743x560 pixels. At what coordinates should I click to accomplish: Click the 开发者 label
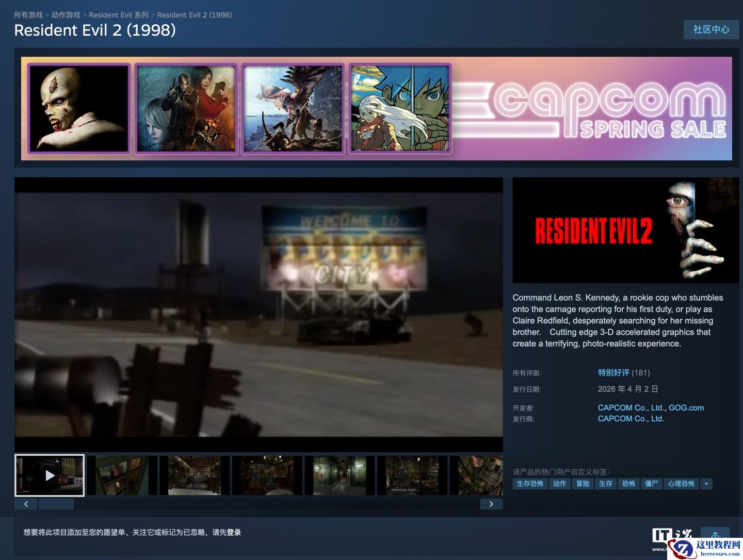(x=524, y=408)
